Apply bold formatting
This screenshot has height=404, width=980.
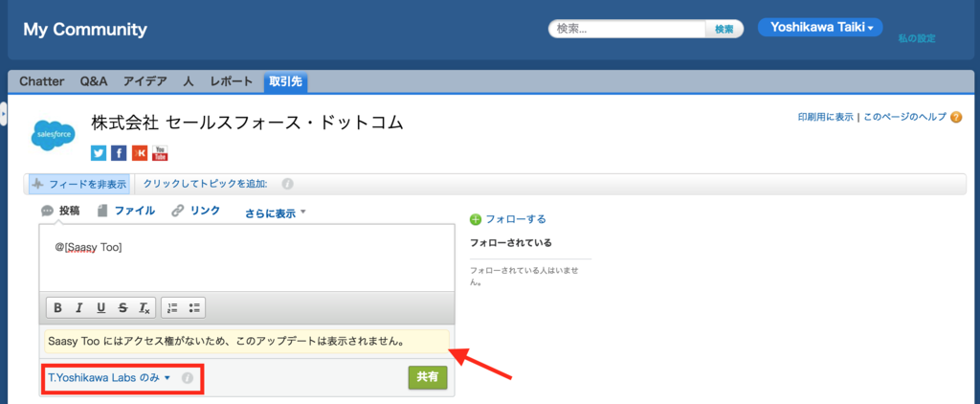(58, 307)
